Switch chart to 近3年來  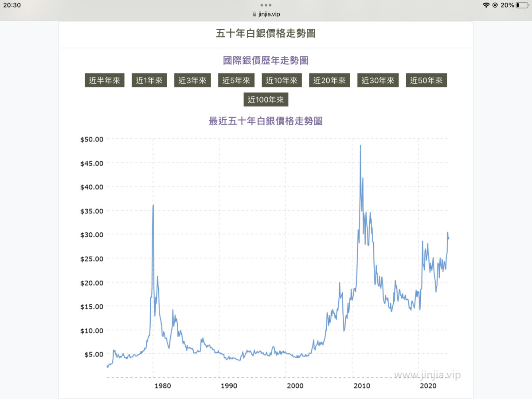[192, 81]
